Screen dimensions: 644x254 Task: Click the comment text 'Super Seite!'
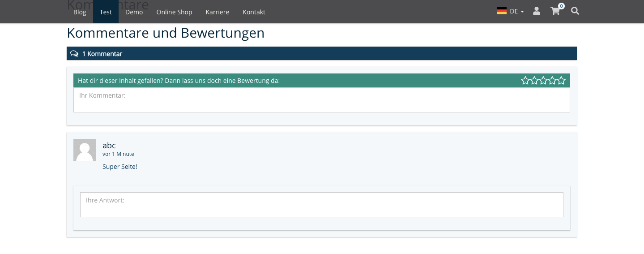click(x=120, y=167)
